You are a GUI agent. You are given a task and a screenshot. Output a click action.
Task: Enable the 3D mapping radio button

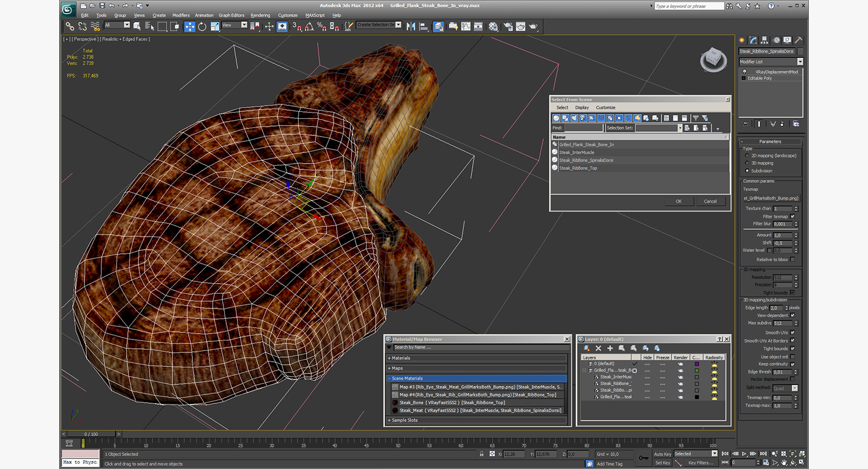[747, 163]
